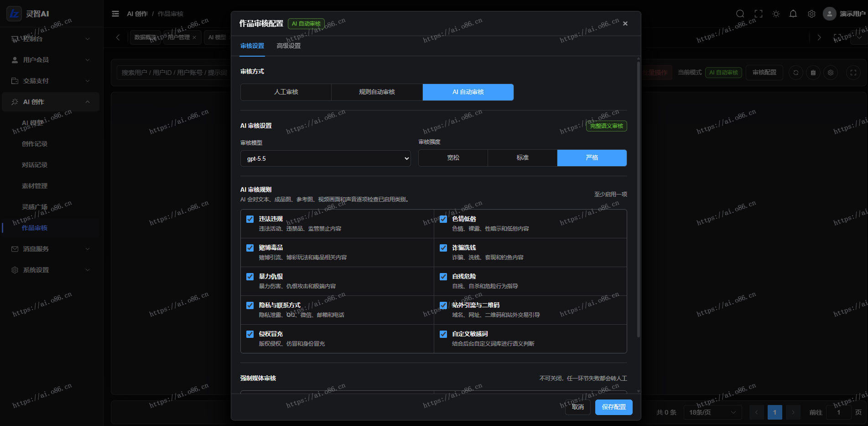Select 规则自动审核 review method
Screen dimensions: 868x426
tap(377, 92)
